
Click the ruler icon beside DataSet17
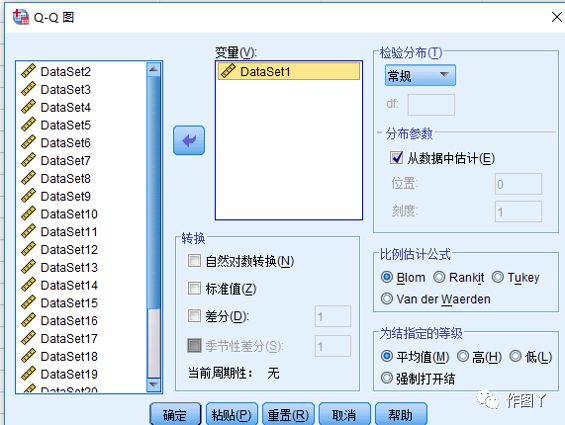28,338
